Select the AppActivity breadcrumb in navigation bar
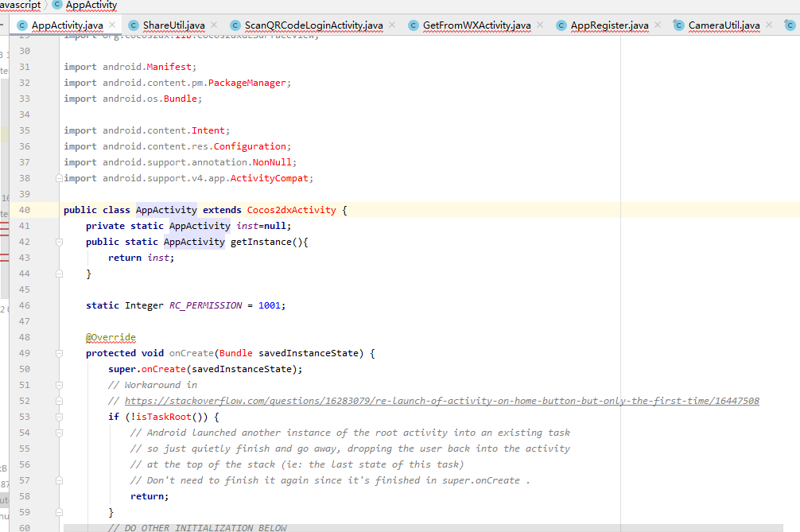The image size is (800, 532). tap(91, 5)
